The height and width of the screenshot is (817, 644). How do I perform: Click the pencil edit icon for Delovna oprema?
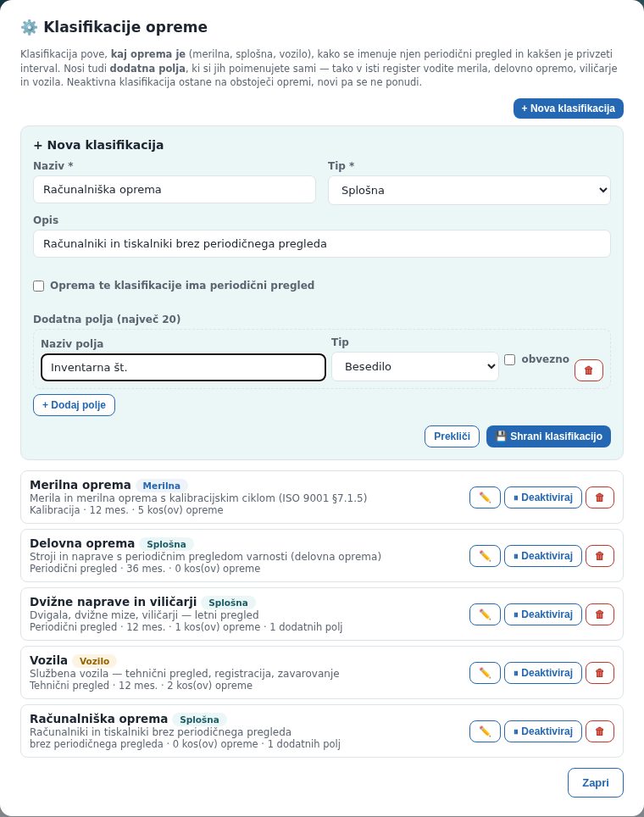[x=485, y=556]
